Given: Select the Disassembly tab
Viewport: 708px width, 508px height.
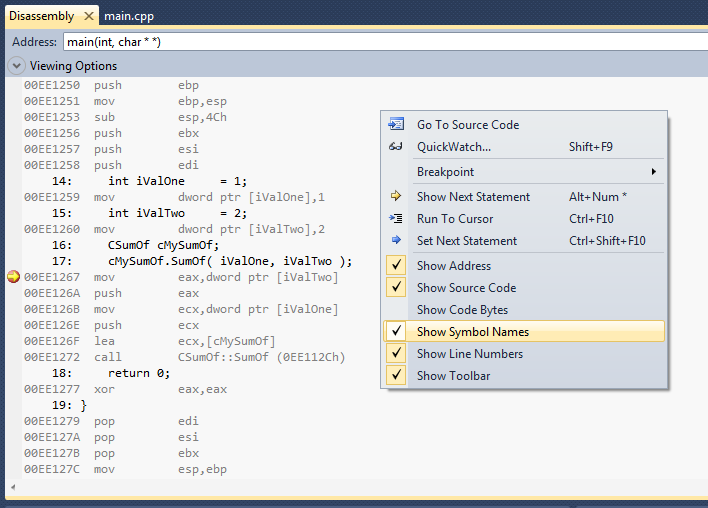Looking at the screenshot, I should tap(40, 16).
